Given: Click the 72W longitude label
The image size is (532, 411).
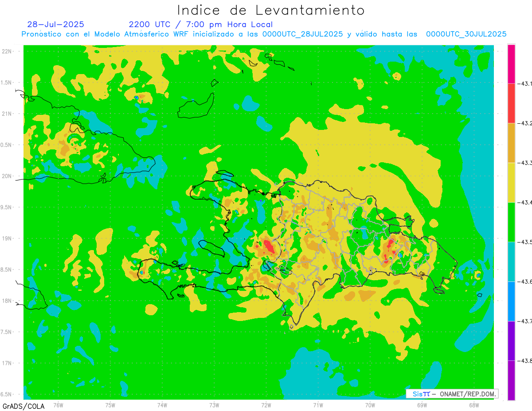Looking at the screenshot, I should coord(266,405).
